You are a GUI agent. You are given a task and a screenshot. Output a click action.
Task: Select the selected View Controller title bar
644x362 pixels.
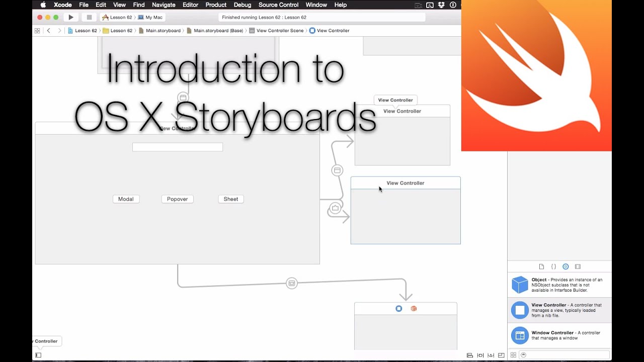point(406,183)
